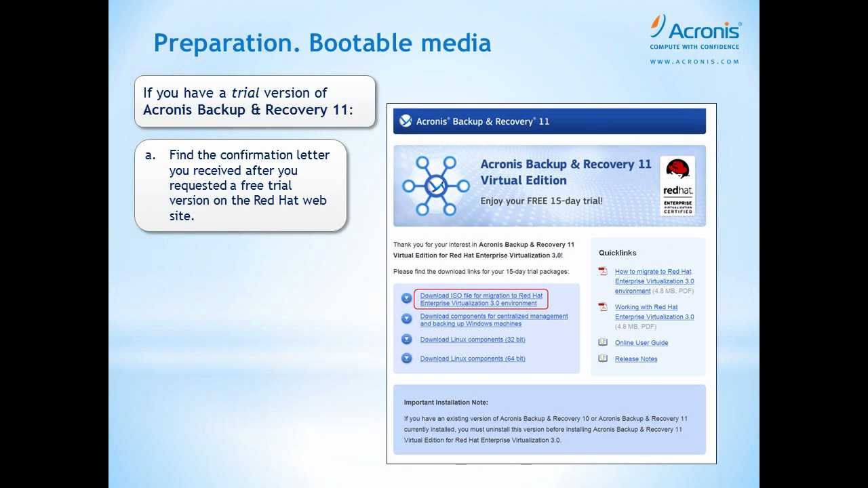The image size is (868, 488).
Task: Click the PDF icon beside Working with Red Hat
Action: point(602,307)
